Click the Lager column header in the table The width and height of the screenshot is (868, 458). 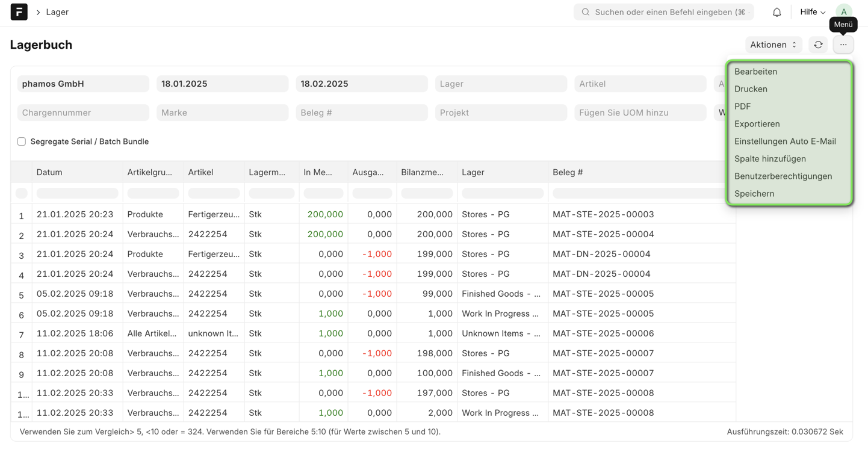[x=503, y=172]
